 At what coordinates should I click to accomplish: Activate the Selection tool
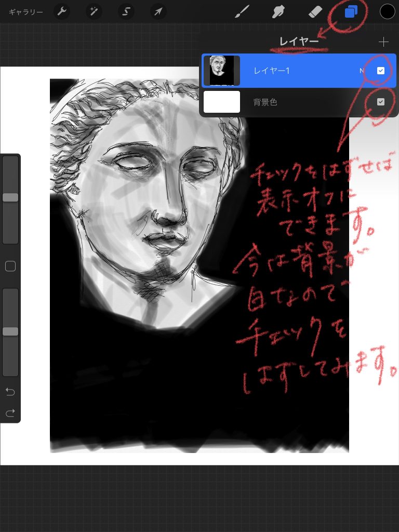click(x=126, y=12)
